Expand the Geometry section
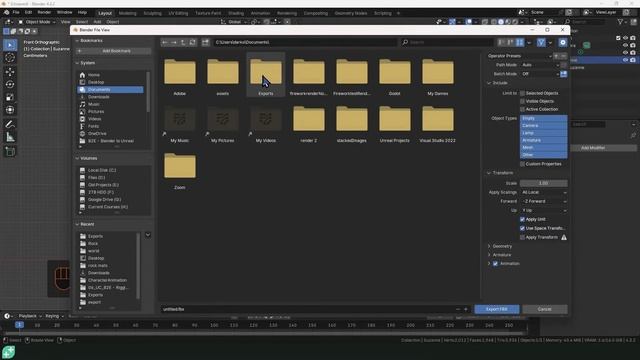This screenshot has width=640, height=360. click(489, 246)
